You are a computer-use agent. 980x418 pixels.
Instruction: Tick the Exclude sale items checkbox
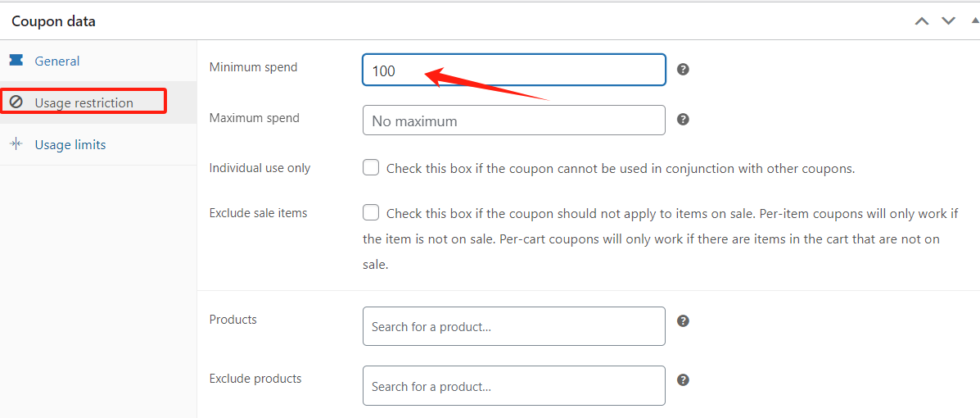point(371,213)
